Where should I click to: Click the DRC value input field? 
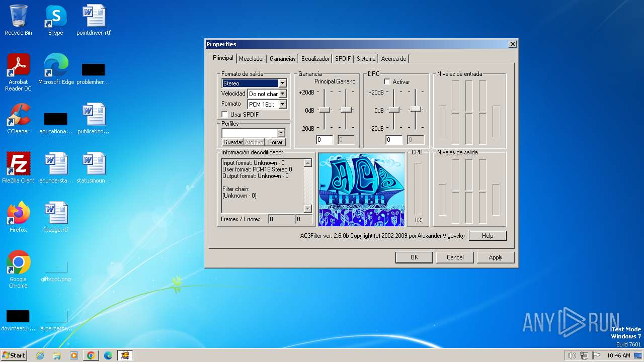point(394,140)
